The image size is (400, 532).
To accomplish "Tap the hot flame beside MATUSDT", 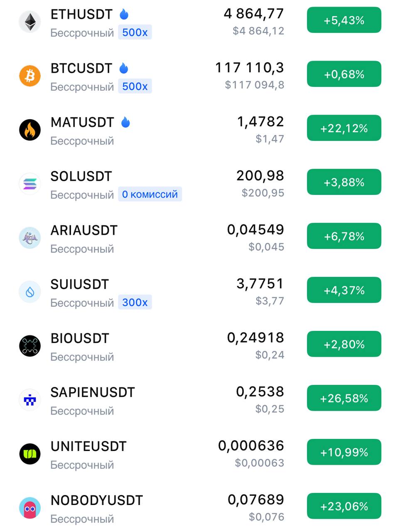I will [125, 122].
